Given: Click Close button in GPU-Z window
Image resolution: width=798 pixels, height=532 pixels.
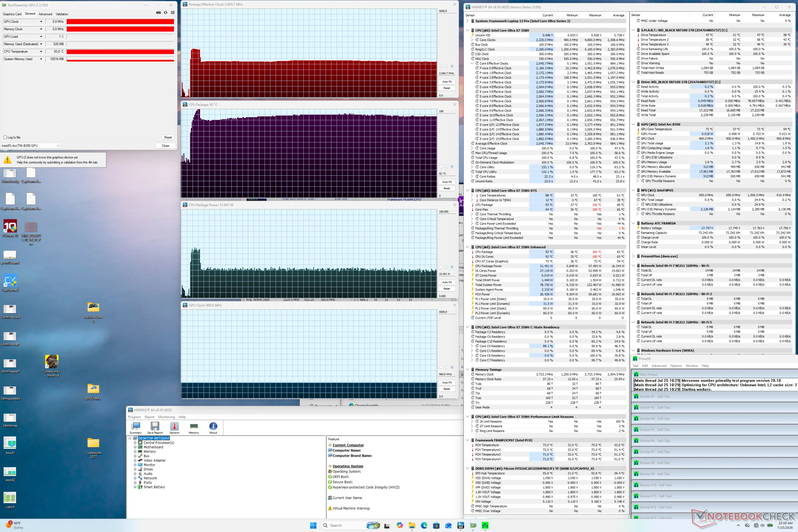Looking at the screenshot, I should [166, 146].
